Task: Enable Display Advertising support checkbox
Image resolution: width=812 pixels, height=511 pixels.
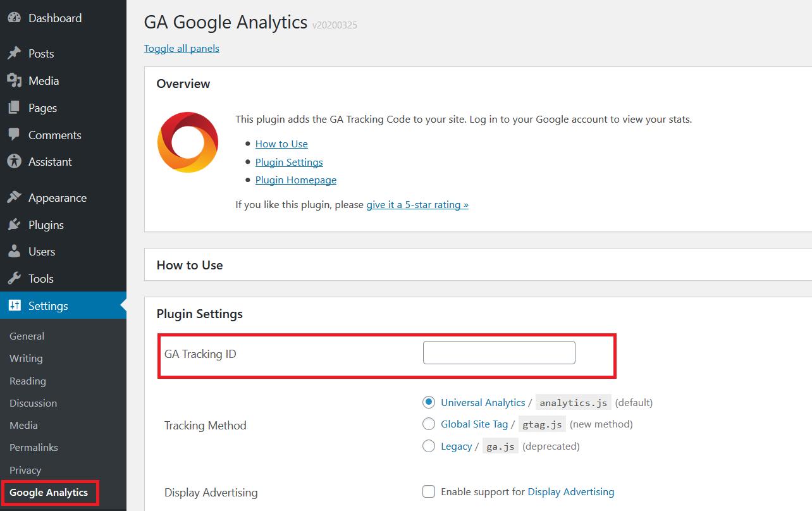Action: [429, 491]
